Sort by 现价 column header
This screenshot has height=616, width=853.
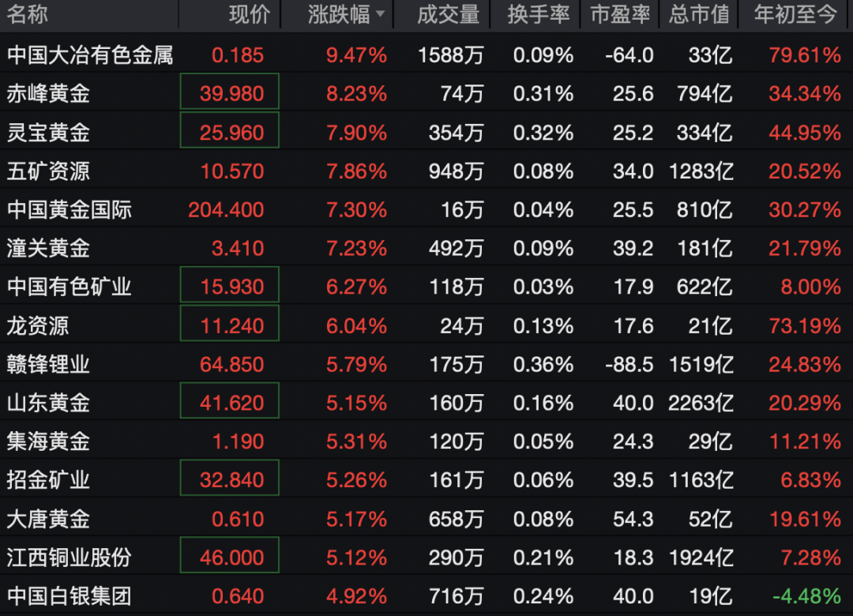point(250,14)
